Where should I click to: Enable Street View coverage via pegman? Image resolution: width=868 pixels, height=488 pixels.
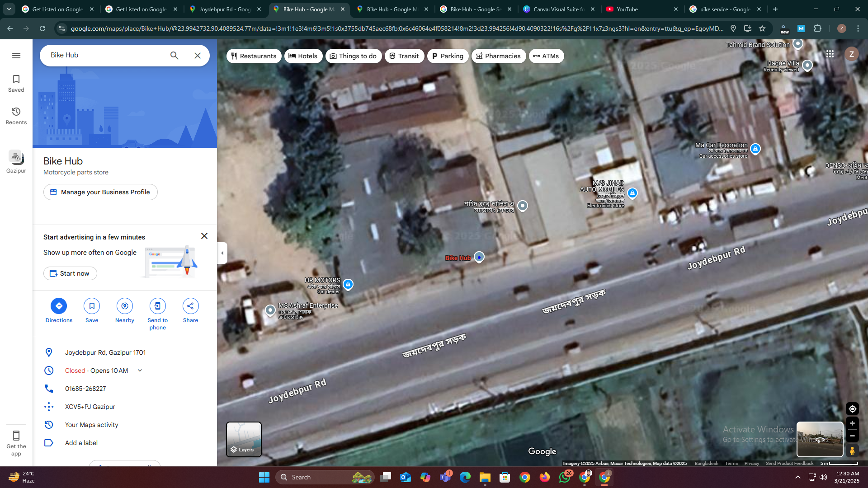coord(853,451)
